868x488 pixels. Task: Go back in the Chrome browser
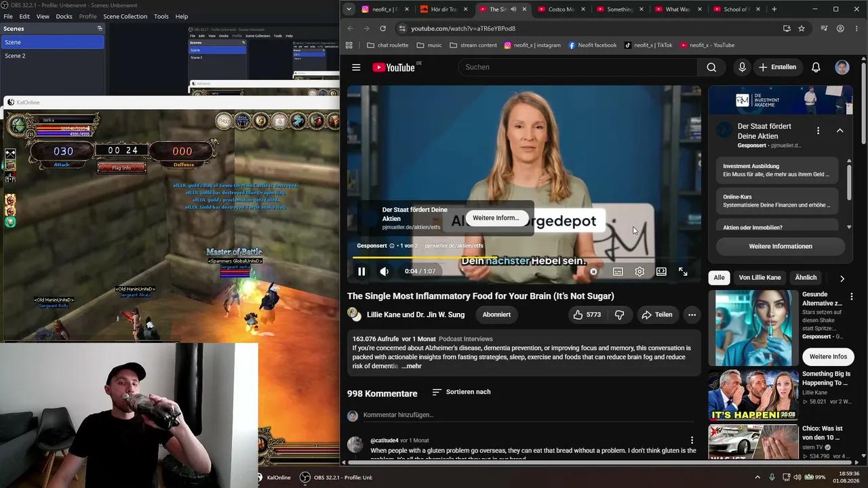(351, 28)
